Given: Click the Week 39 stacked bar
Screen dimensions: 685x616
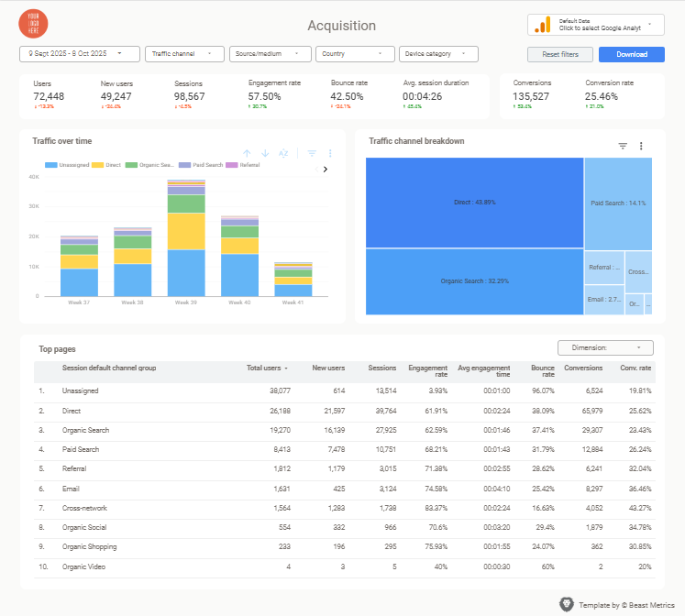Looking at the screenshot, I should pyautogui.click(x=186, y=238).
